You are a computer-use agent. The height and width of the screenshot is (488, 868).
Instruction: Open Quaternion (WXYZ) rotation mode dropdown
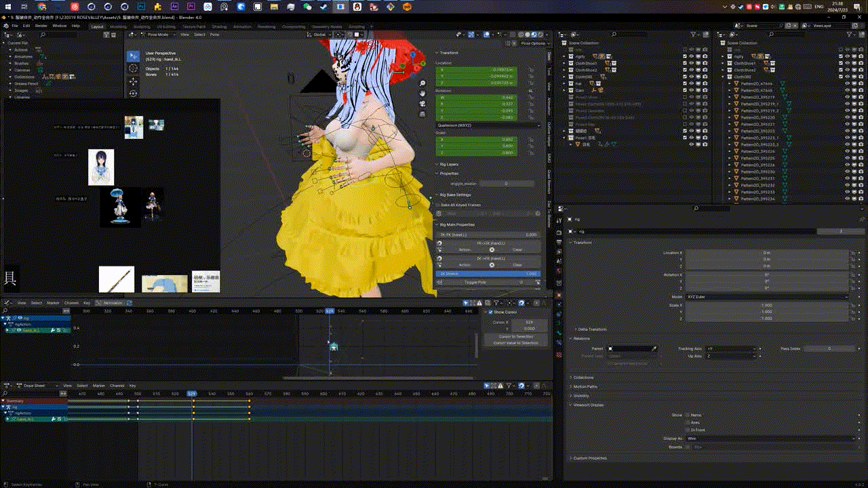pos(488,125)
